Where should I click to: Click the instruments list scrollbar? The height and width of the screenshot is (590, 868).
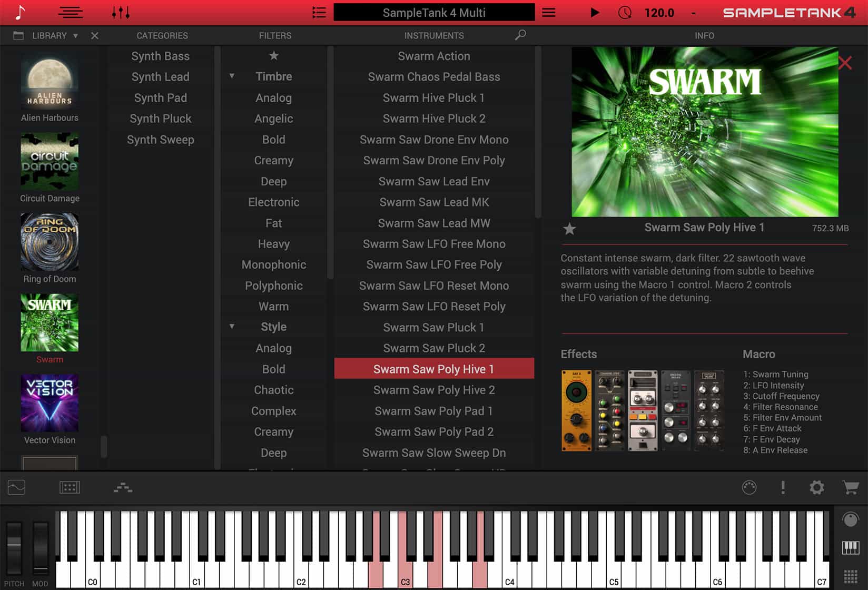pyautogui.click(x=538, y=132)
